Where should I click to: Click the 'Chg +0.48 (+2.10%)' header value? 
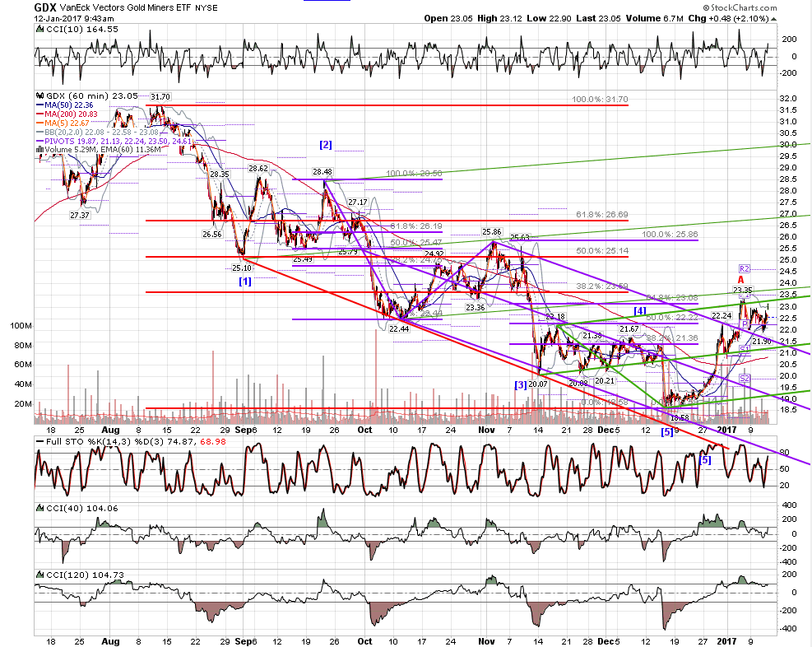729,19
